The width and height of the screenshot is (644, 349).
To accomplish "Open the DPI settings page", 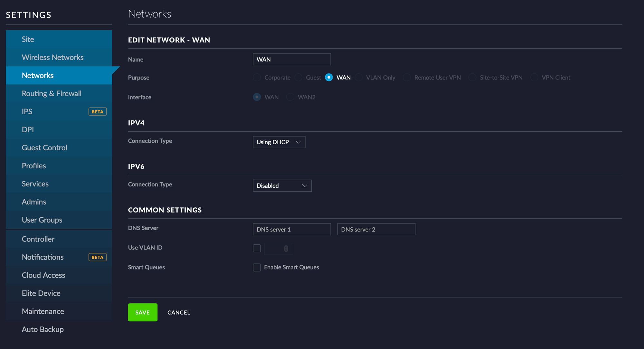I will [x=59, y=129].
